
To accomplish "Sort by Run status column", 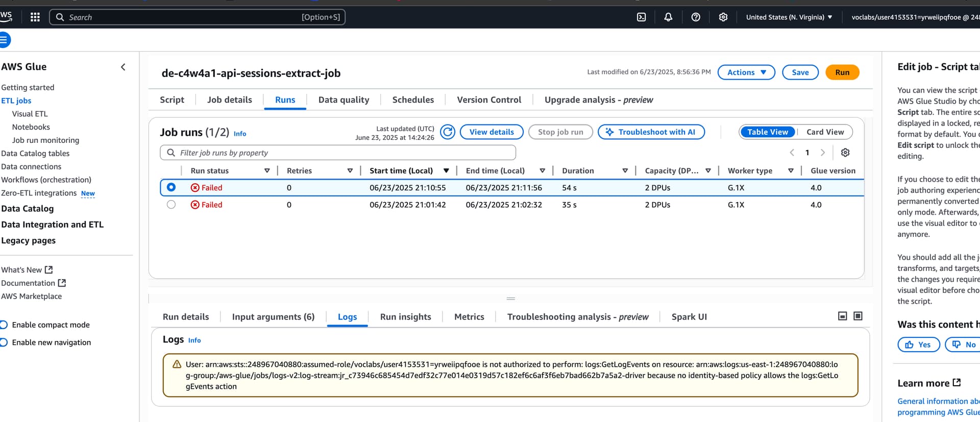I will click(267, 171).
